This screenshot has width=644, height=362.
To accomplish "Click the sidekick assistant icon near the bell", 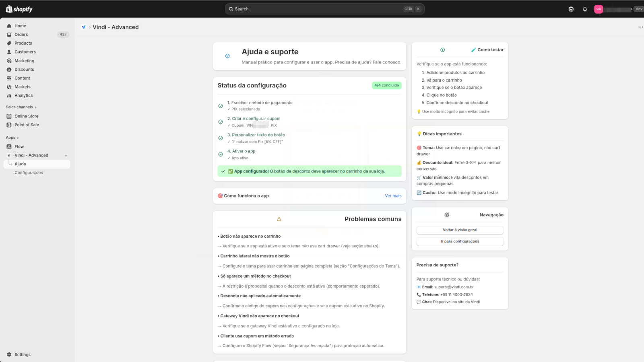I will [571, 9].
